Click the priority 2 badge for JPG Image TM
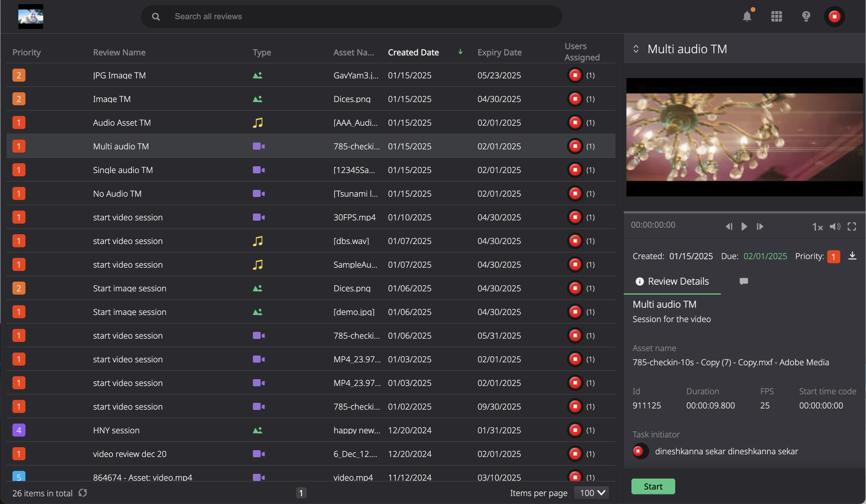Viewport: 866px width, 504px height. click(19, 75)
